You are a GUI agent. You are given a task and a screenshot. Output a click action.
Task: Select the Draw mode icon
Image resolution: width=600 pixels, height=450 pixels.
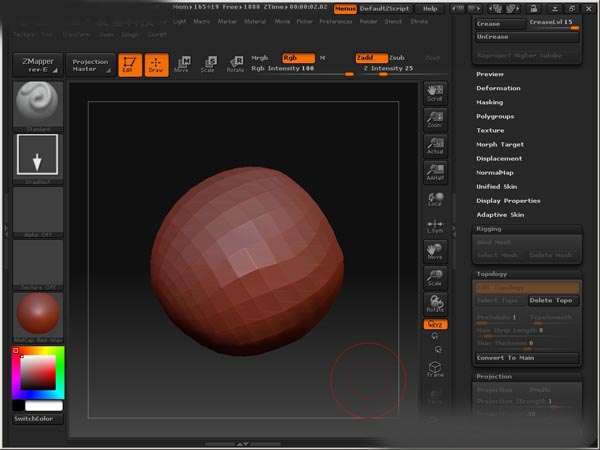[155, 65]
